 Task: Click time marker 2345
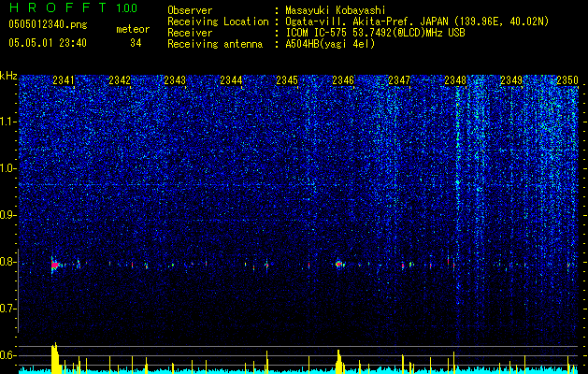[287, 79]
